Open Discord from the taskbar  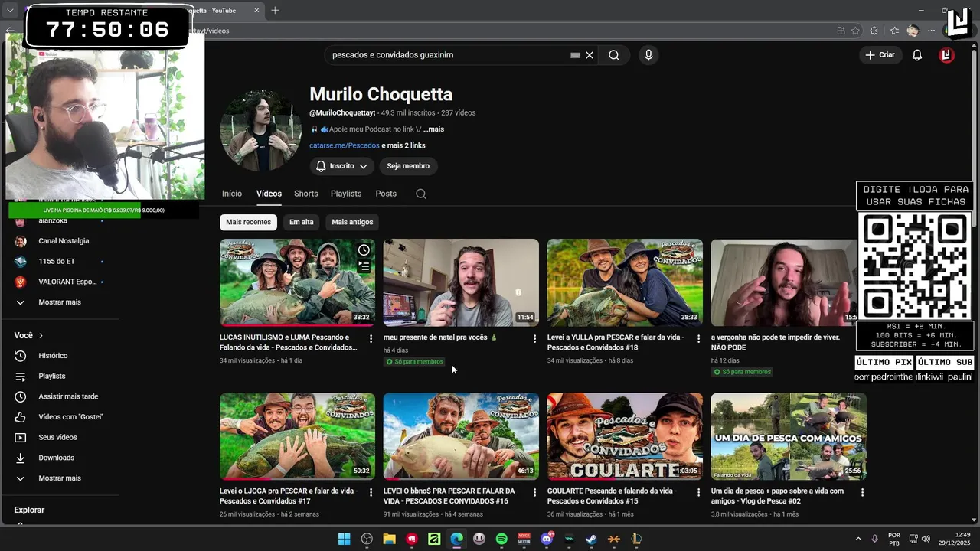[x=547, y=539]
